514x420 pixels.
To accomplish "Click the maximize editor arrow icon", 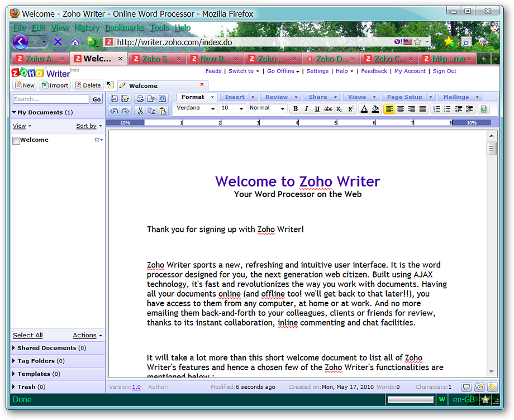I will point(110,85).
